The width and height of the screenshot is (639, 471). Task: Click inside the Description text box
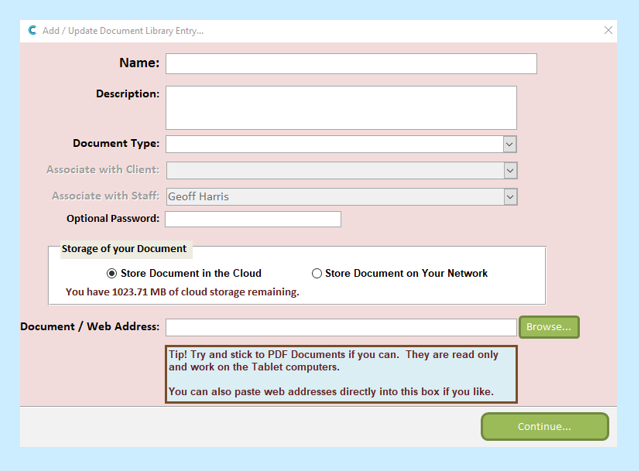click(x=341, y=108)
